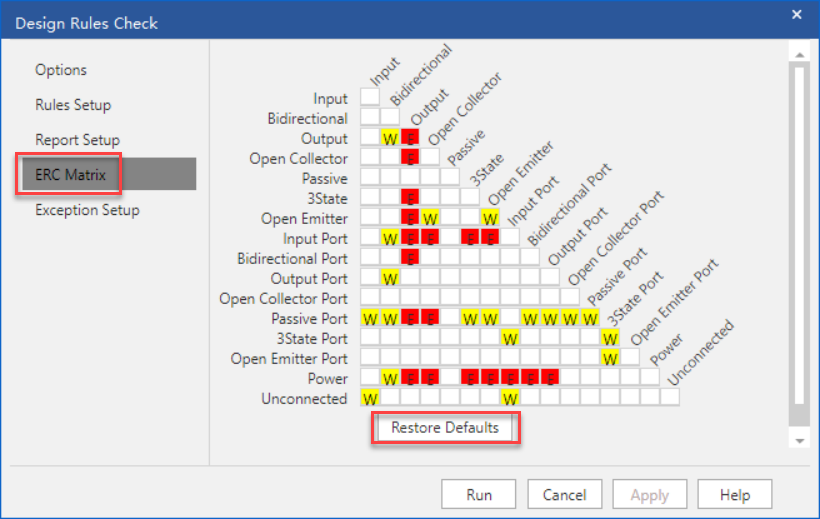
Task: Switch to Rules Setup section
Action: tap(73, 105)
